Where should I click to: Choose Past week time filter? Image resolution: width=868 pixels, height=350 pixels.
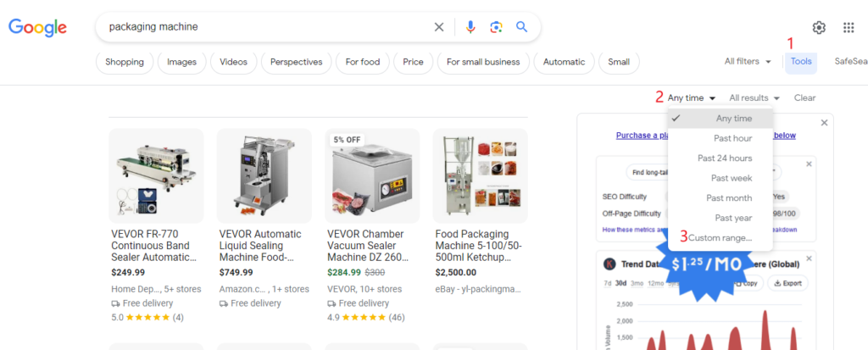[721, 178]
